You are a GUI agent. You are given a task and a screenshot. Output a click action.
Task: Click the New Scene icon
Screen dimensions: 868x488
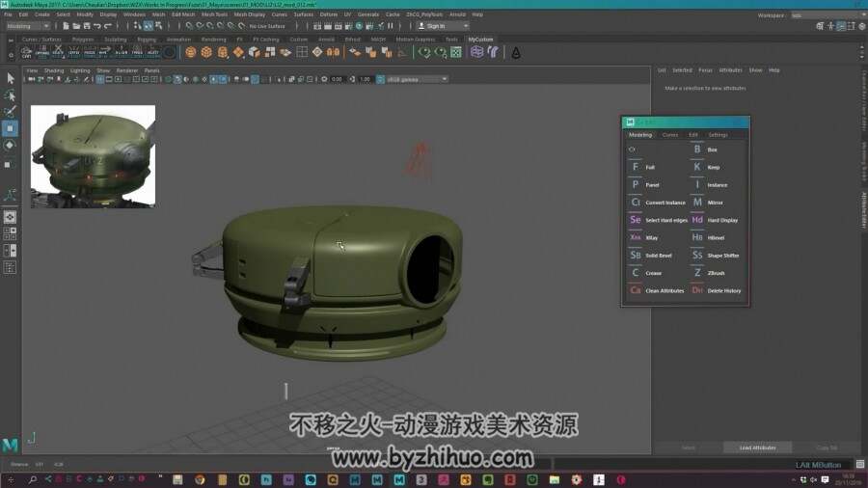pos(66,26)
